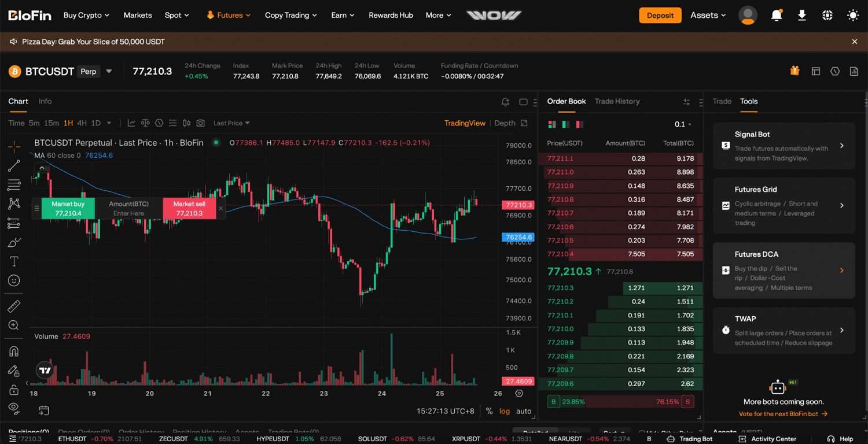Screen dimensions: 868x444
Task: Switch to light theme sun icon
Action: pos(853,16)
